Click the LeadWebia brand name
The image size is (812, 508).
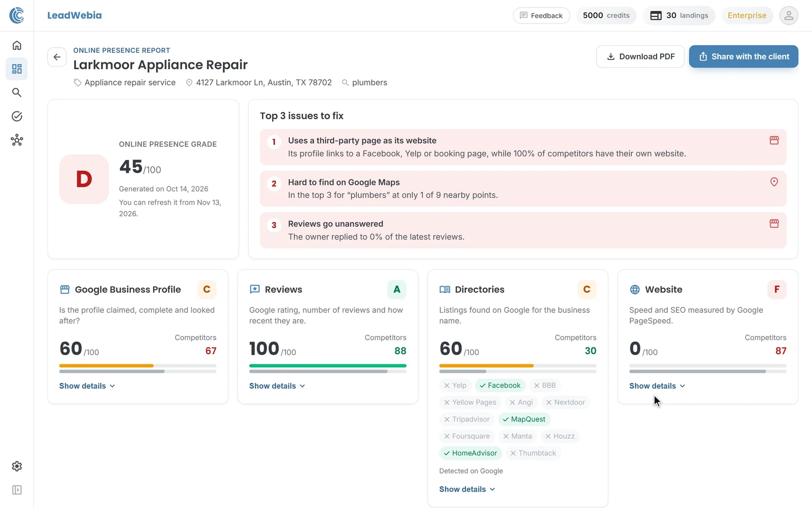(x=75, y=15)
